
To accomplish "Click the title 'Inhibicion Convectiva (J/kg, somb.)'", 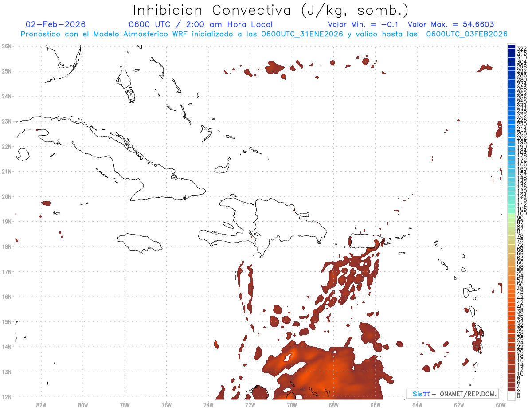I will pos(271,11).
